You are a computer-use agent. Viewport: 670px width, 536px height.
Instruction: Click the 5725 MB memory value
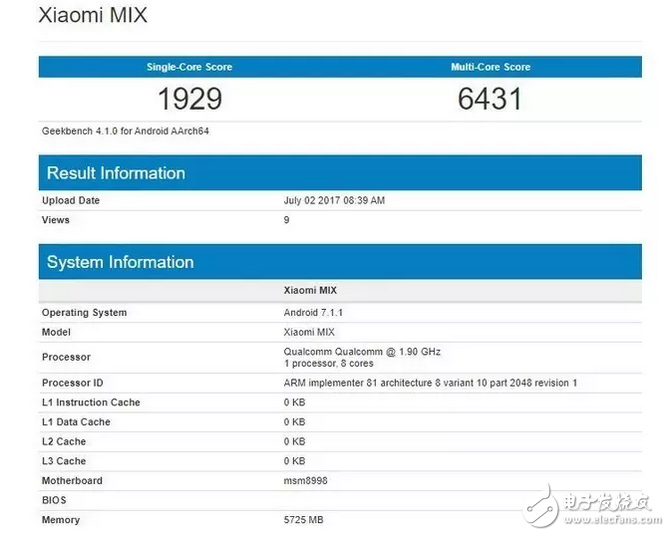point(304,520)
